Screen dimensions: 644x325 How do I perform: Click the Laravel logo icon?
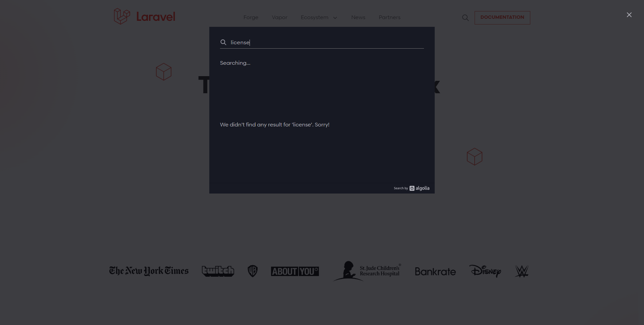[122, 16]
